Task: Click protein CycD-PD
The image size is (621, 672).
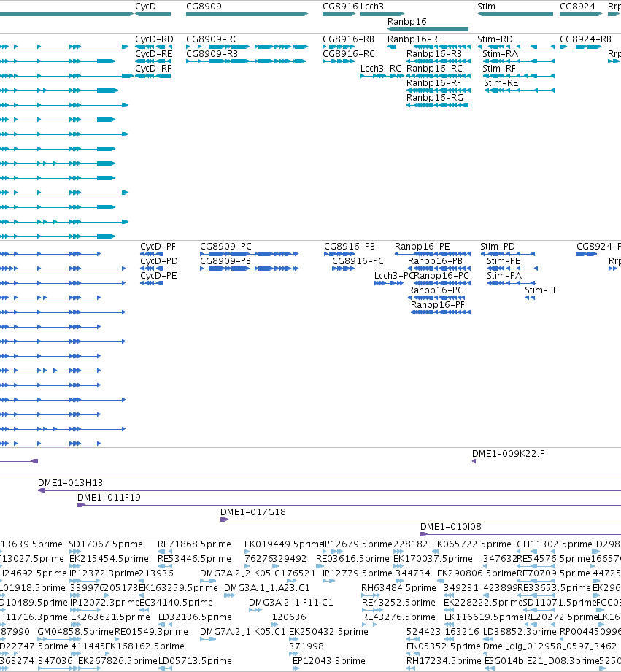Action: coord(152,269)
